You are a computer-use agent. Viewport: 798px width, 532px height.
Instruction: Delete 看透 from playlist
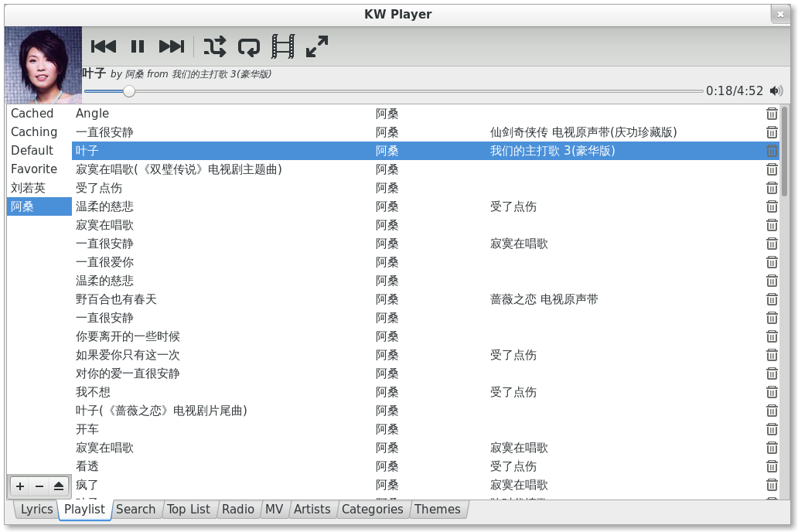[x=772, y=466]
